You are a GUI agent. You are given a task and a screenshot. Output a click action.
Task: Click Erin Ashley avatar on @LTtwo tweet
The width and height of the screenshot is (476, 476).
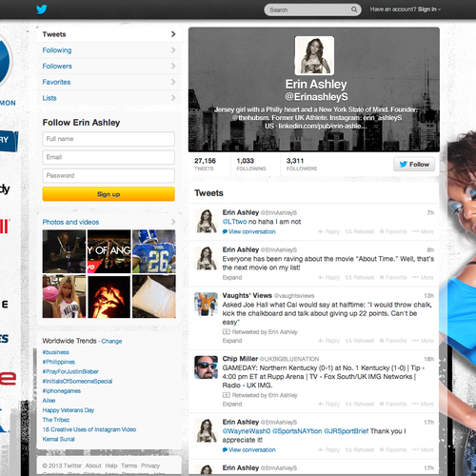[x=206, y=221]
